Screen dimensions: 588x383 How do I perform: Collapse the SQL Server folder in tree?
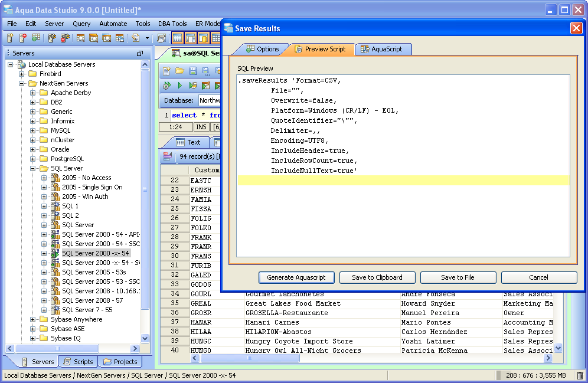[x=33, y=168]
